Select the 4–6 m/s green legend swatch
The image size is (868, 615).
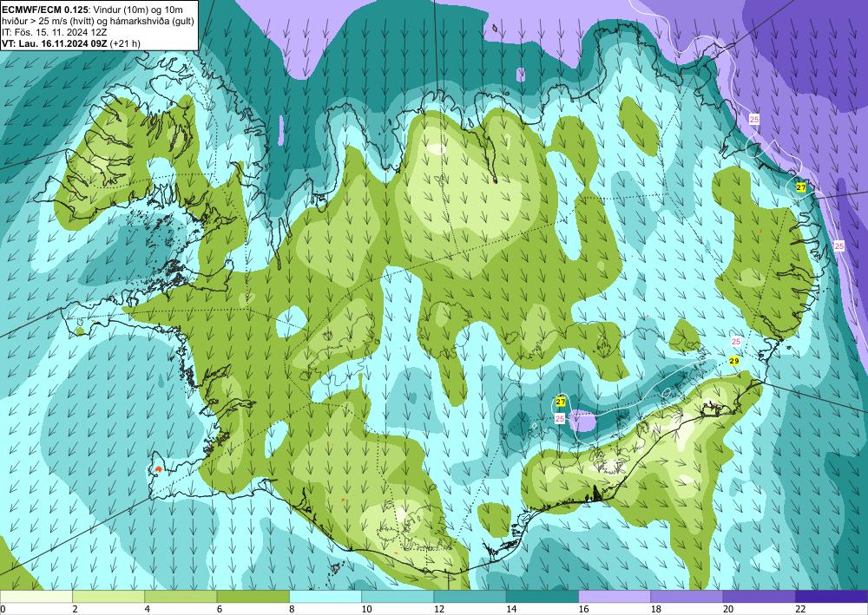pos(181,596)
